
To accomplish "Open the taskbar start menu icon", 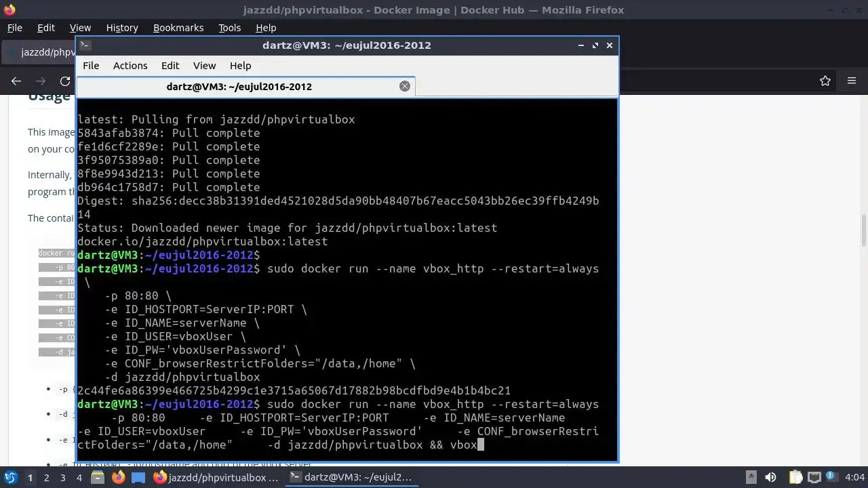I will point(10,477).
